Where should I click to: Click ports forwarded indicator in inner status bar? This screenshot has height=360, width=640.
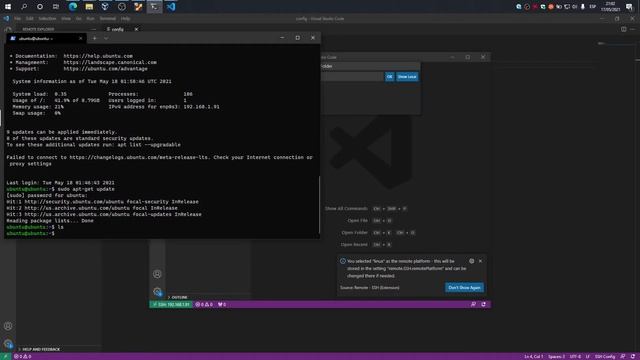pos(222,304)
